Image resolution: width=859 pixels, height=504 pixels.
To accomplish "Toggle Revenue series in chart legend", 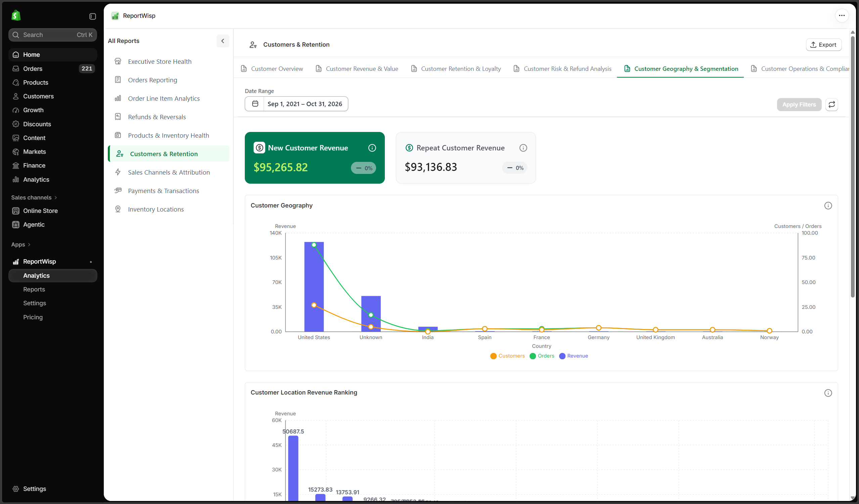I will (x=573, y=356).
